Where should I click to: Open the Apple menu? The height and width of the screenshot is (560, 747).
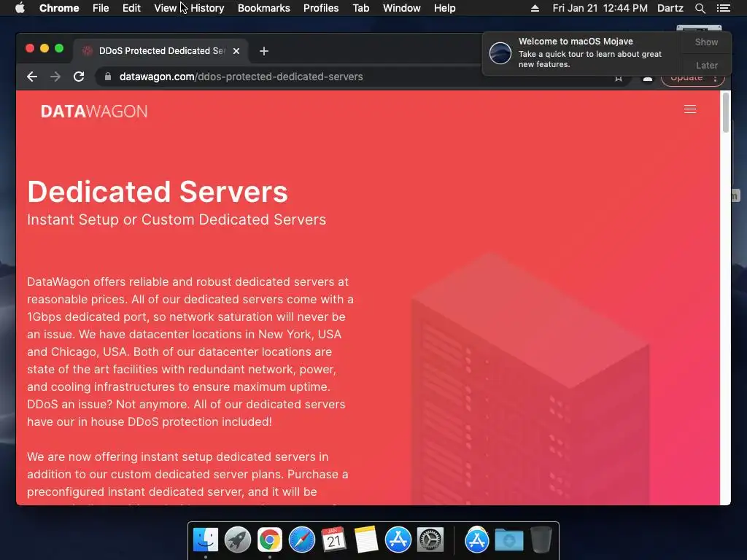pyautogui.click(x=20, y=8)
